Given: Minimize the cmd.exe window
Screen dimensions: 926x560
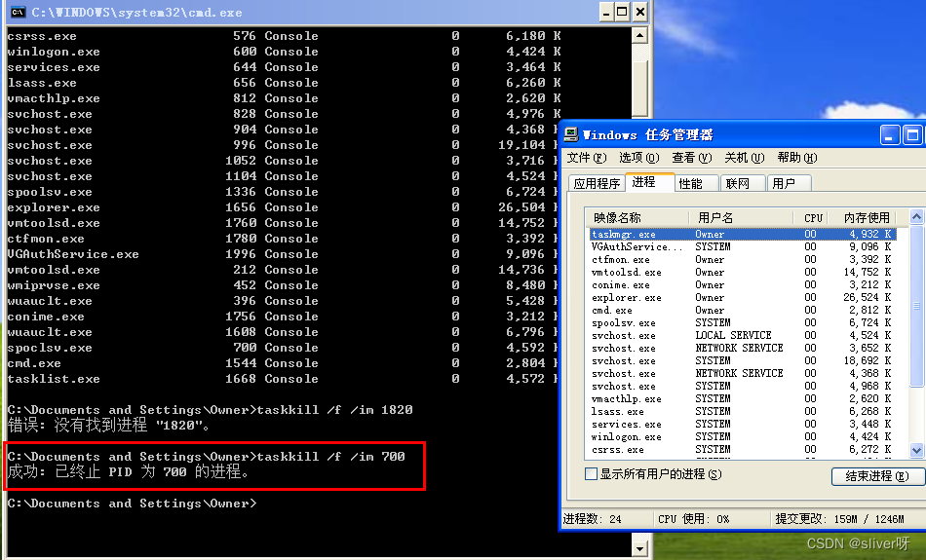Looking at the screenshot, I should pyautogui.click(x=606, y=12).
